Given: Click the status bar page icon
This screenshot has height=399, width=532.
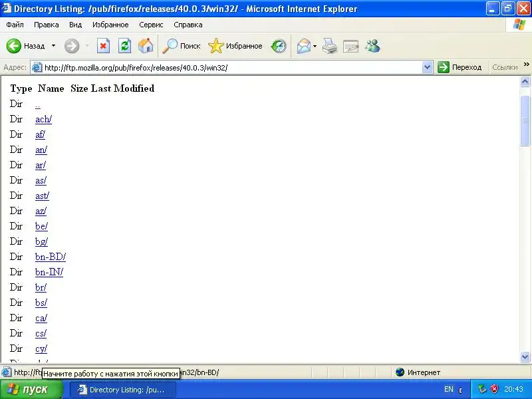Looking at the screenshot, I should click(6, 372).
